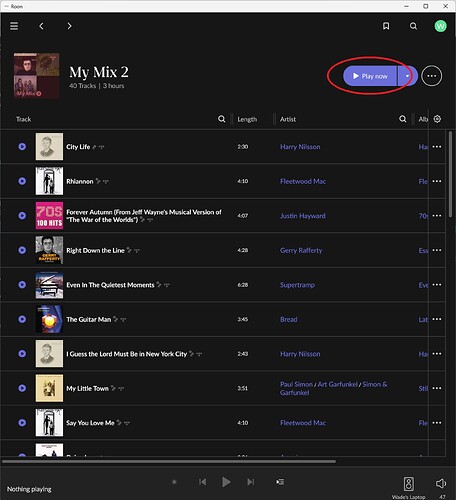Click the horizontal scrollbar below track list
Image resolution: width=456 pixels, height=500 pixels.
coord(169,461)
